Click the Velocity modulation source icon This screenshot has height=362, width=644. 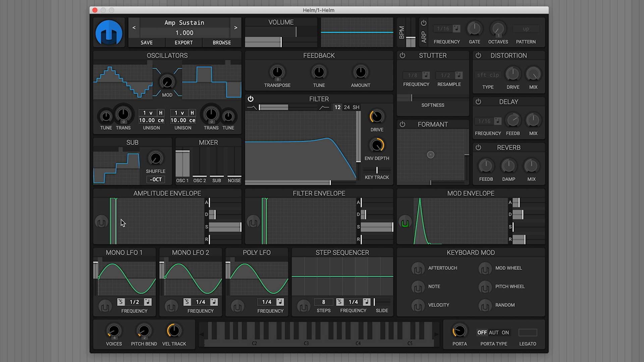pos(418,306)
